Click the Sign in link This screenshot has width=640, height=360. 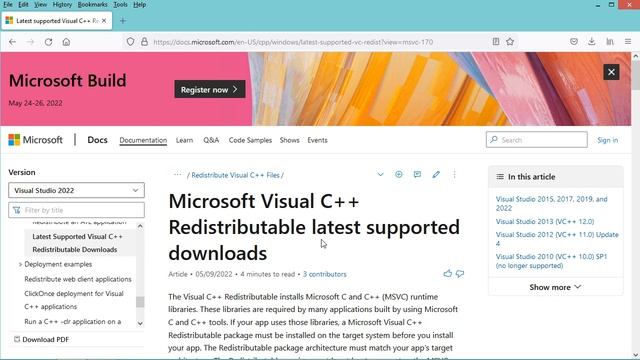coord(607,140)
